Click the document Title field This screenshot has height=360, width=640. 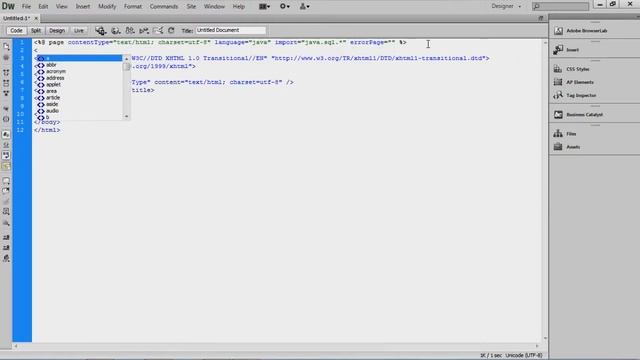[231, 30]
